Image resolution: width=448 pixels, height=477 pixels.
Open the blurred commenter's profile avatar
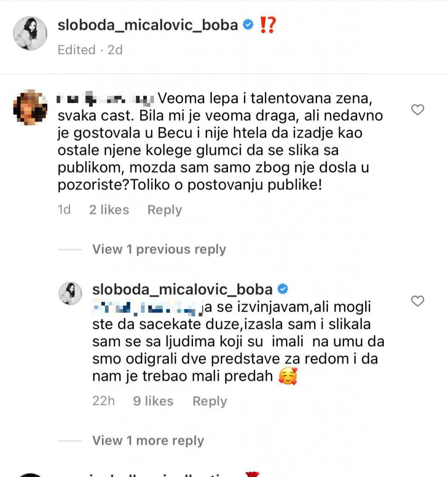pyautogui.click(x=30, y=107)
